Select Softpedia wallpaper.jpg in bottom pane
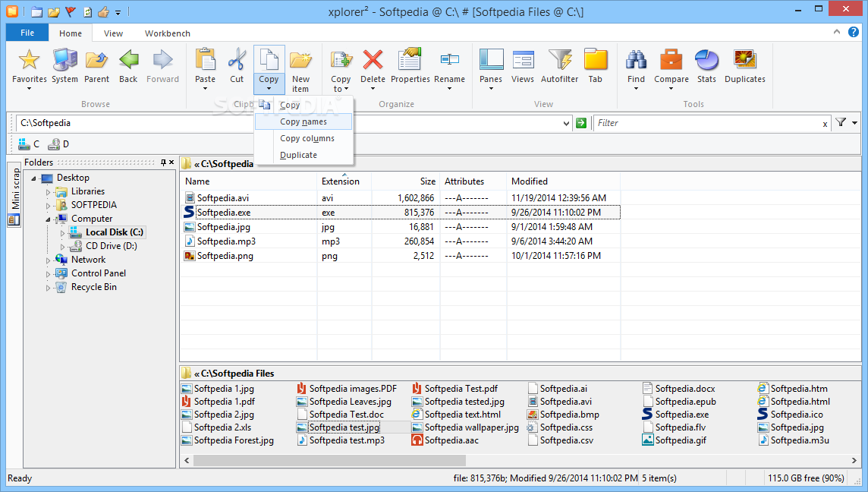This screenshot has width=868, height=492. click(x=472, y=427)
